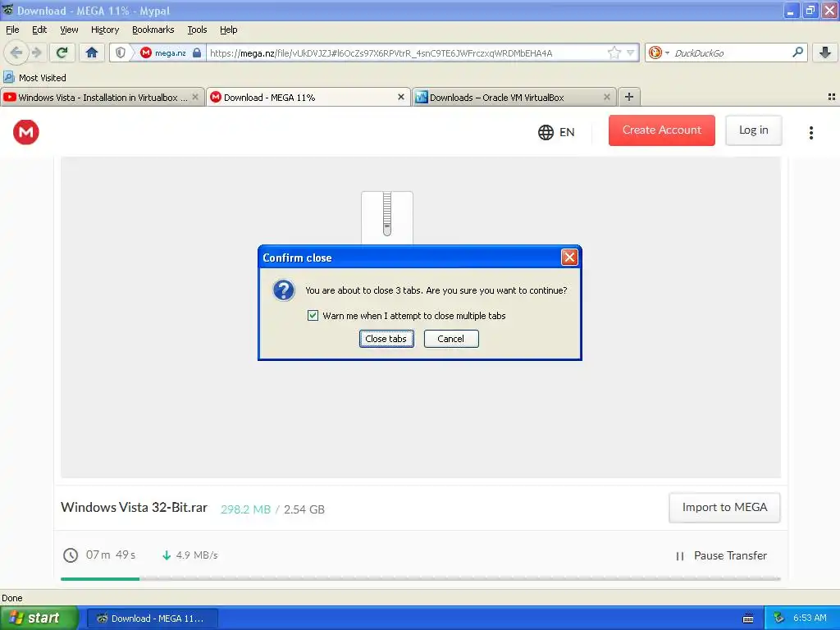Open the Bookmarks menu
The height and width of the screenshot is (630, 840).
(153, 30)
